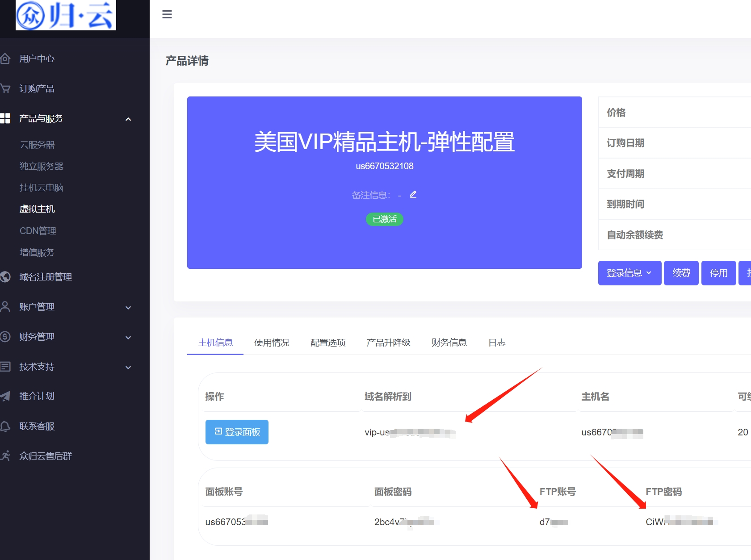Open 众归云售后群 in sidebar
Image resolution: width=751 pixels, height=560 pixels.
click(46, 456)
